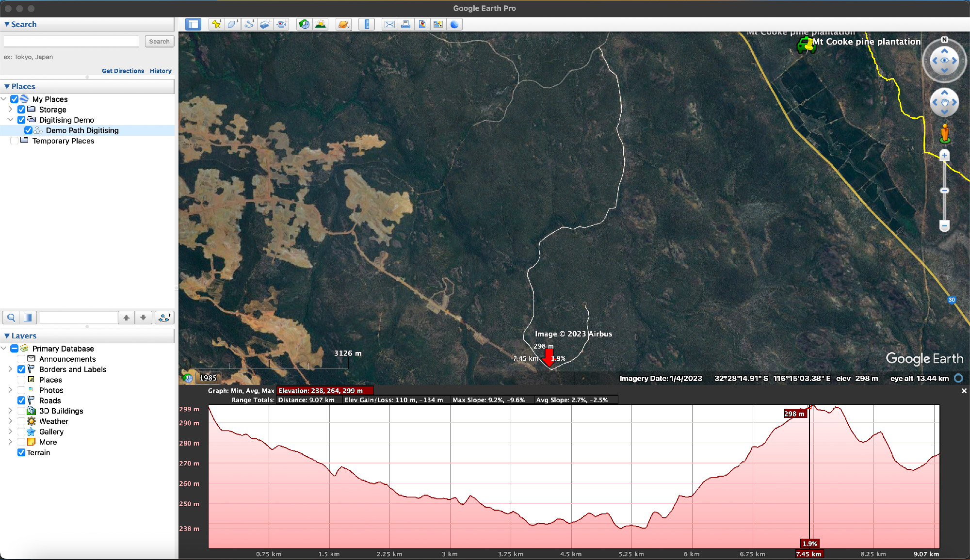Viewport: 970px width, 560px height.
Task: Move selected place up arrow button
Action: coord(126,318)
